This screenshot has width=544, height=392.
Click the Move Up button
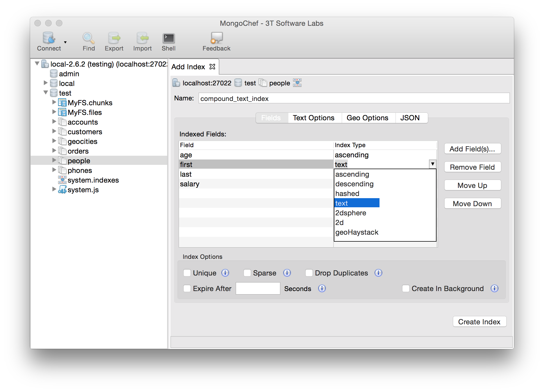click(x=473, y=185)
